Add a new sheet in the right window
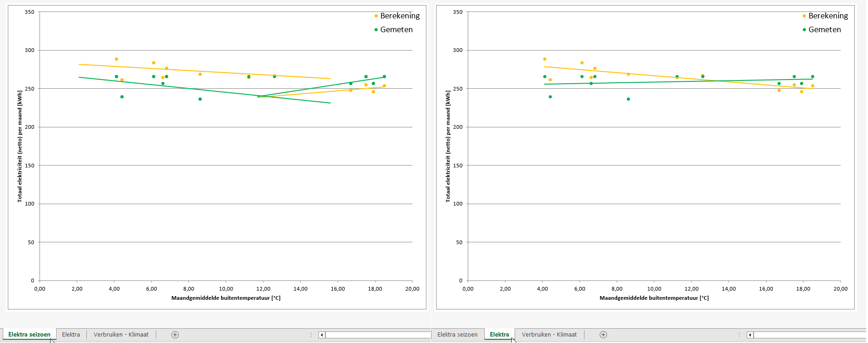The image size is (868, 343). pyautogui.click(x=603, y=335)
